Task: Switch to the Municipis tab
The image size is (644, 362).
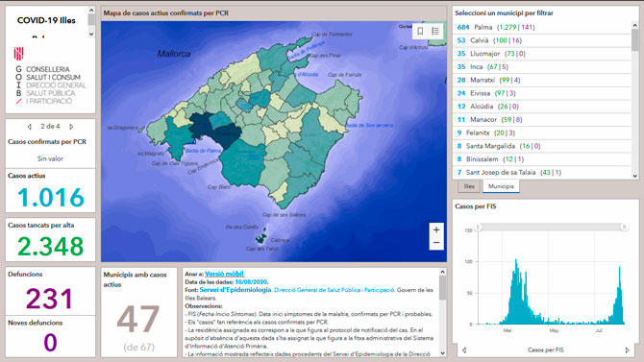Action: click(x=501, y=186)
